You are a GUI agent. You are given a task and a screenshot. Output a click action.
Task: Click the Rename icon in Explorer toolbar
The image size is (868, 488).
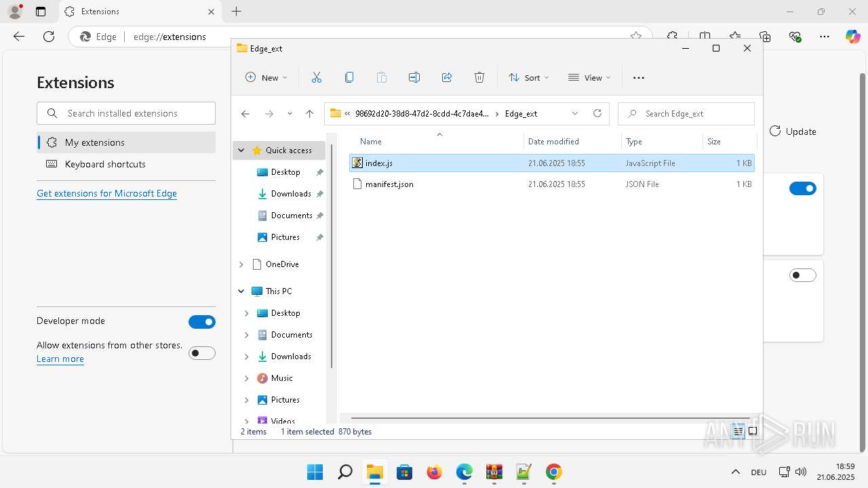point(414,77)
